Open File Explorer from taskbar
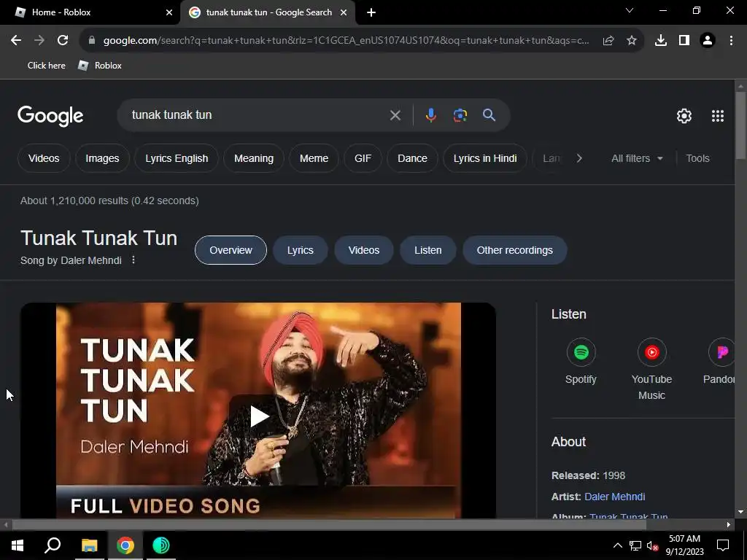The width and height of the screenshot is (747, 560). 89,545
